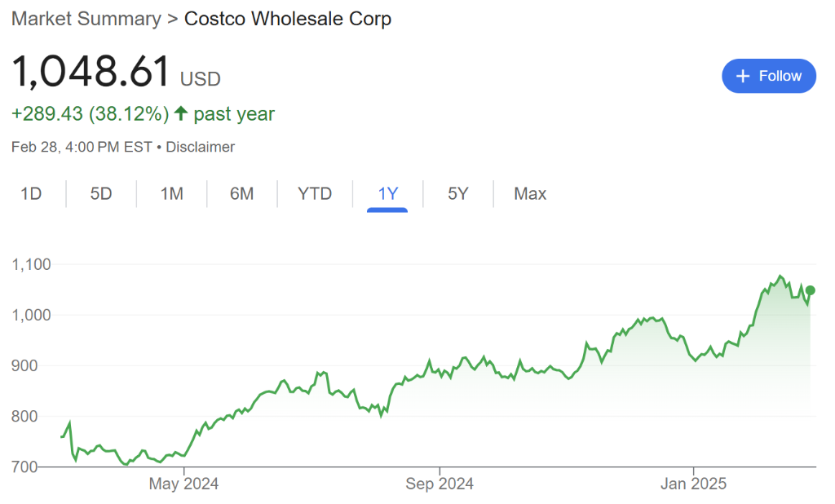Viewport: 835px width, 504px height.
Task: Show the 1M chart range
Action: (x=171, y=193)
